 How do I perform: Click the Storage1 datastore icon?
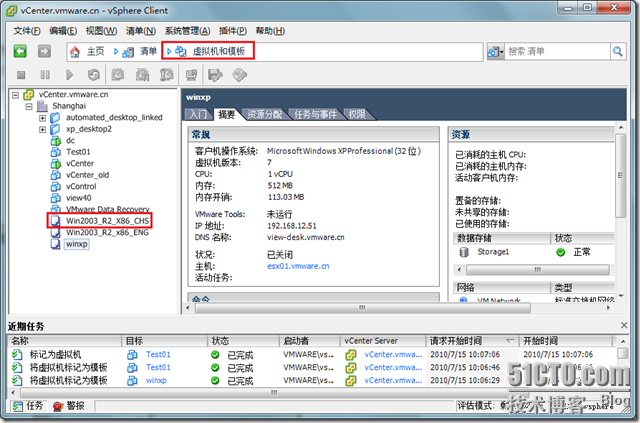pyautogui.click(x=464, y=252)
